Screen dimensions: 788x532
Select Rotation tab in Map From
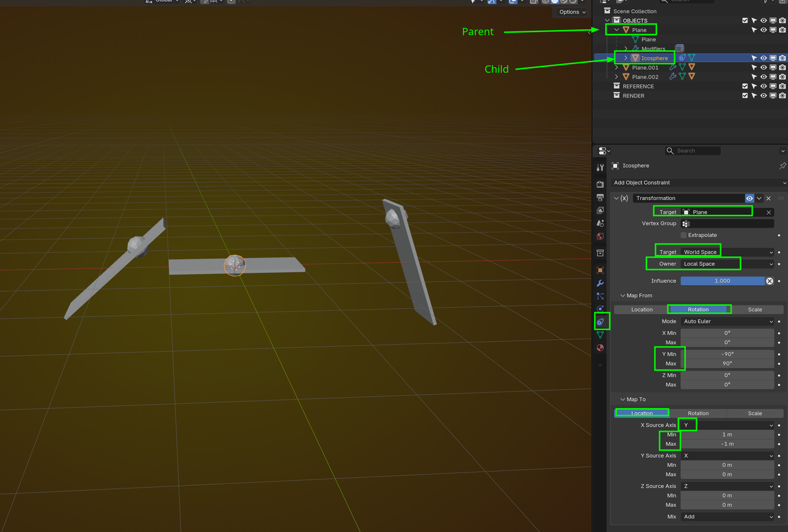tap(698, 310)
